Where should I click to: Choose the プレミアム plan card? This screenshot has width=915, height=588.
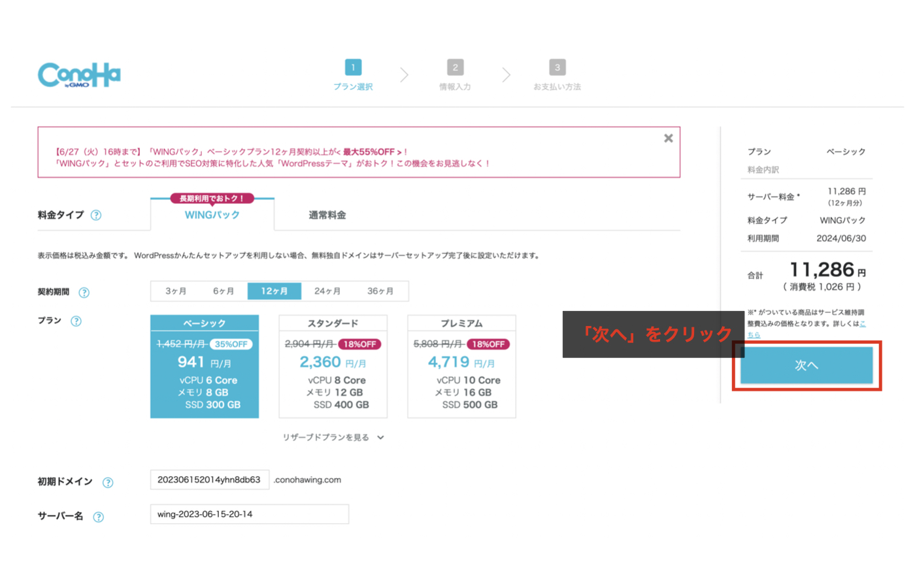[x=461, y=367]
